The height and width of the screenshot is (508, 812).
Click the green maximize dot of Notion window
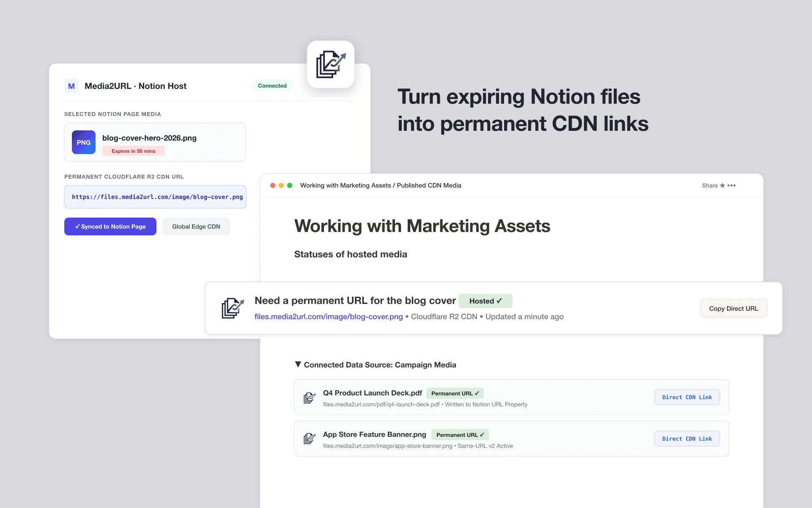(290, 185)
